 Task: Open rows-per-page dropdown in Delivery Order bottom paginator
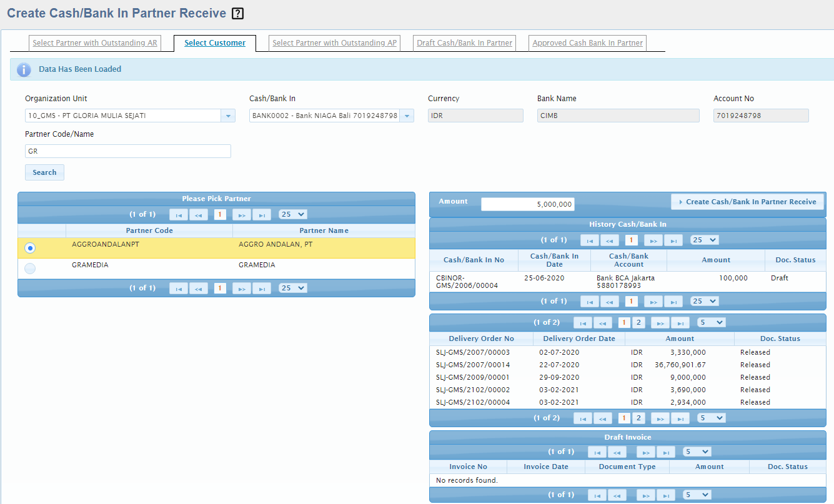point(712,418)
